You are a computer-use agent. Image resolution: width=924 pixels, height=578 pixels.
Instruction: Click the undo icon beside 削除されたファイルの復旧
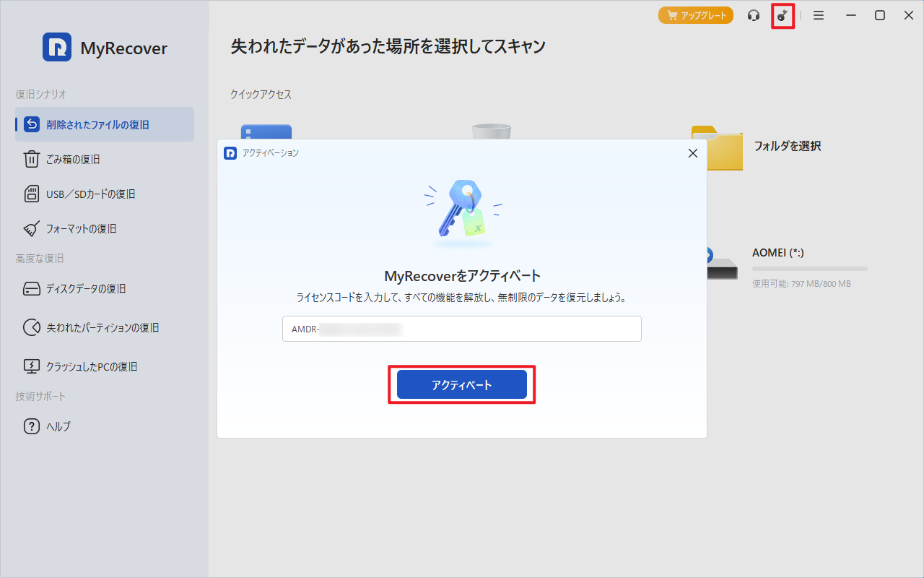pos(32,124)
